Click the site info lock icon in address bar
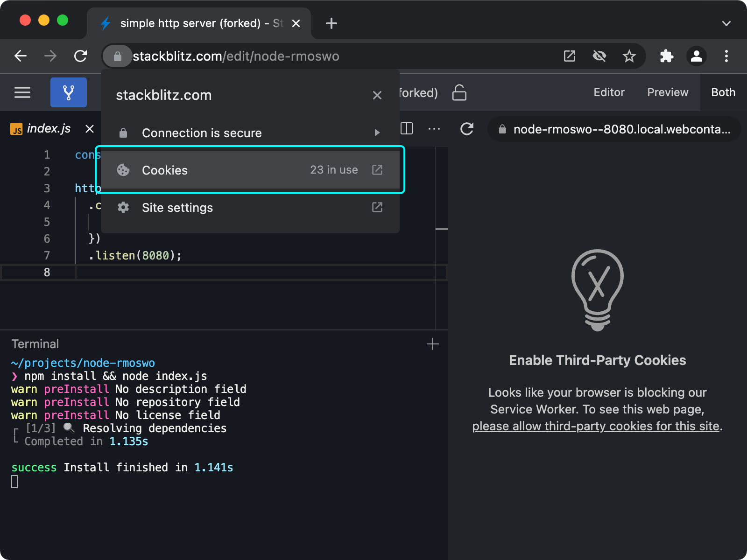Image resolution: width=747 pixels, height=560 pixels. (118, 56)
